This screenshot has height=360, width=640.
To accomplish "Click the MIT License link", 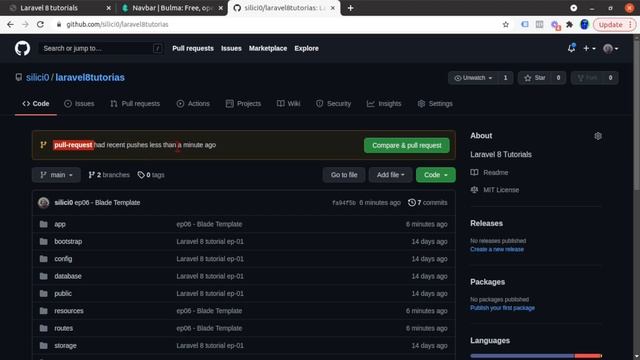I will click(495, 190).
